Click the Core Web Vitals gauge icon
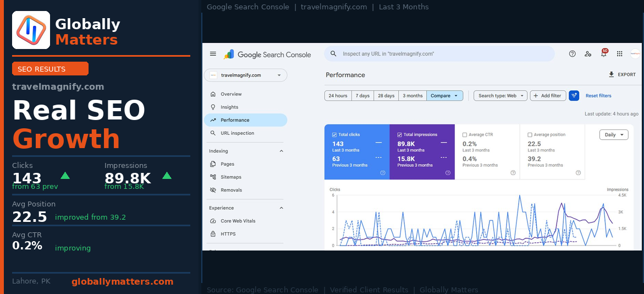 213,221
